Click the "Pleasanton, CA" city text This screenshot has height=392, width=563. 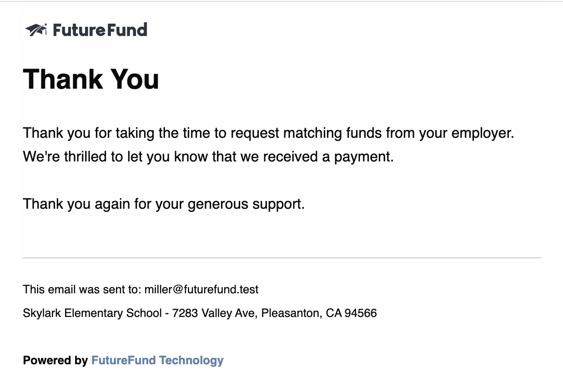[x=301, y=313]
